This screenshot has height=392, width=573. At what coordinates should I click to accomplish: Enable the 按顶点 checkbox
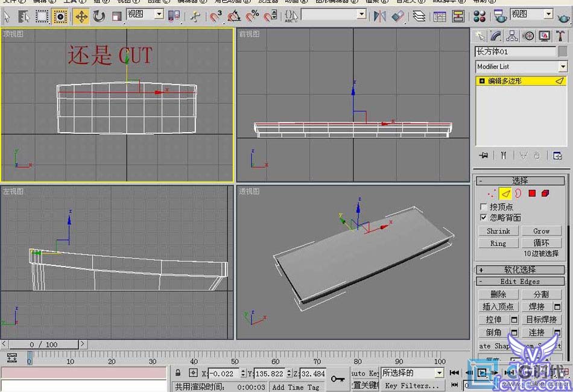pos(484,207)
